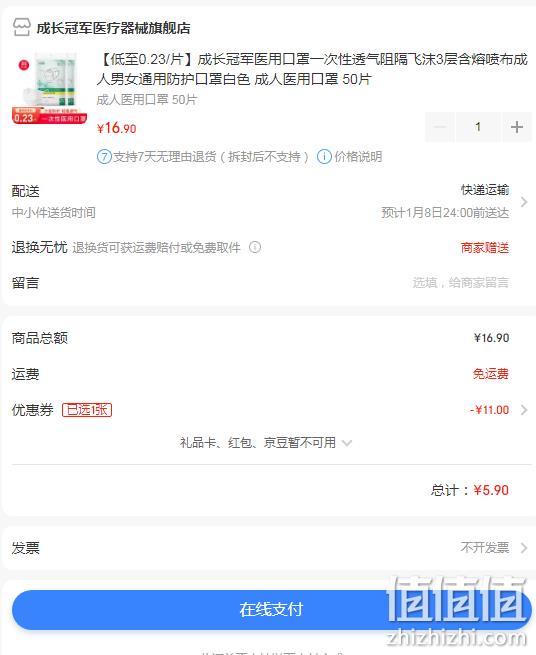Screen dimensions: 536x655
Task: Click 预计1月8日24:00前送达 delivery time
Action: pyautogui.click(x=445, y=213)
